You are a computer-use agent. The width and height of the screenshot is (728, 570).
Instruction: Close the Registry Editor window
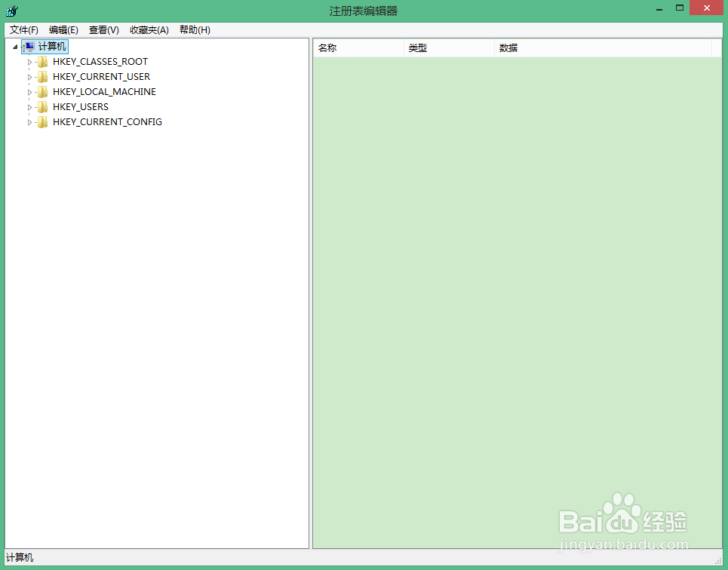coord(707,8)
